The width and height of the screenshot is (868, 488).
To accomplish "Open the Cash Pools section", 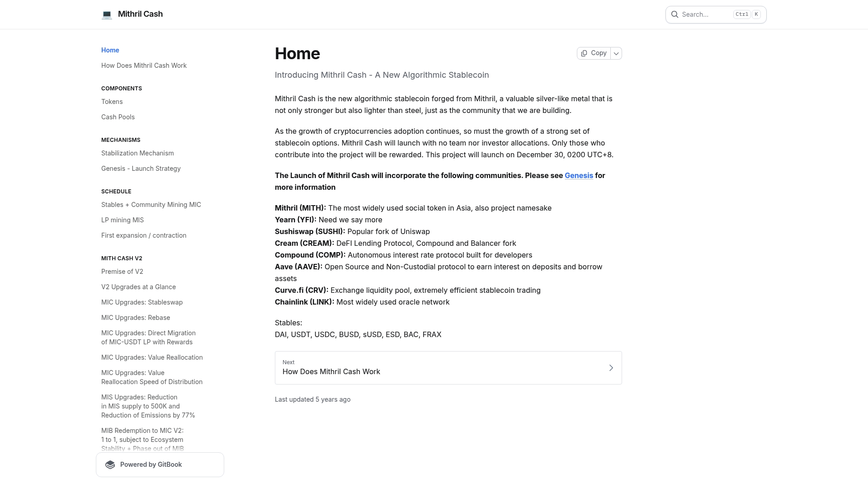I will [x=118, y=117].
